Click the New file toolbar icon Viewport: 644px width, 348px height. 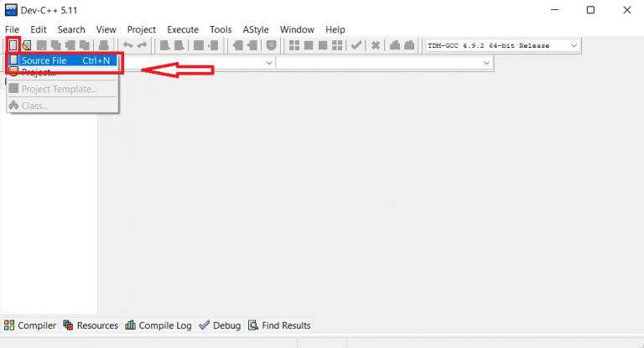(13, 45)
